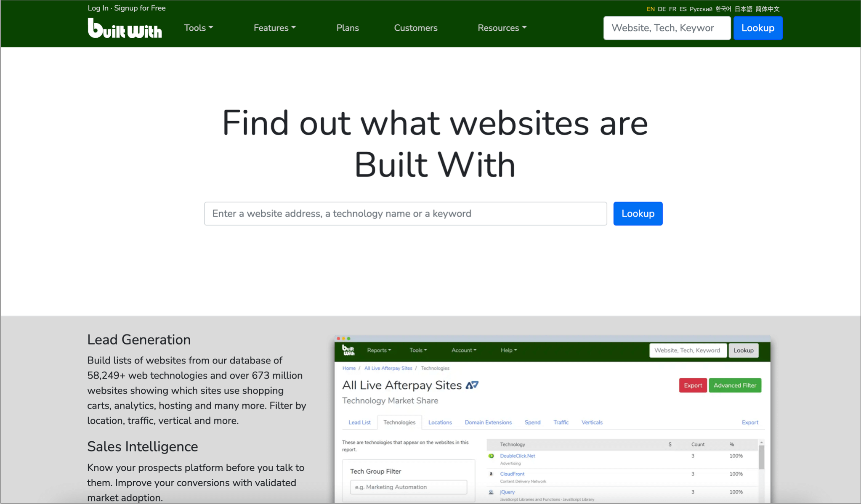Click the DoubleClick.Net icon in preview table

pos(491,456)
